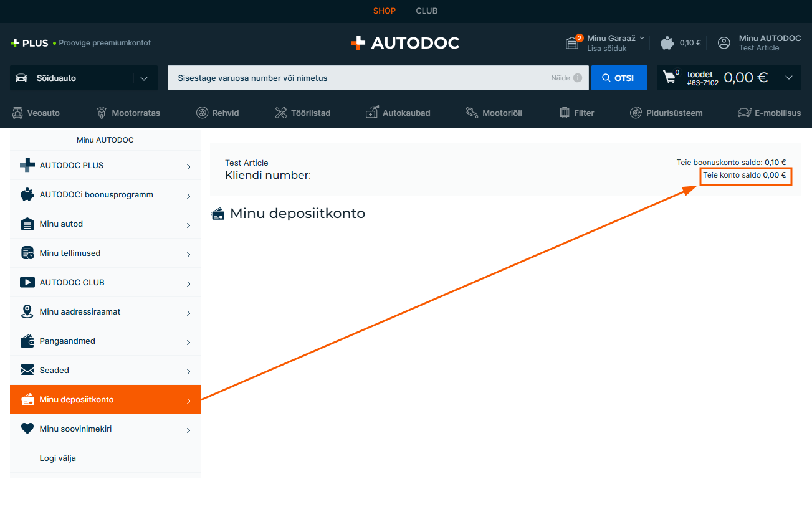Open the Mootorratas category

coord(128,113)
